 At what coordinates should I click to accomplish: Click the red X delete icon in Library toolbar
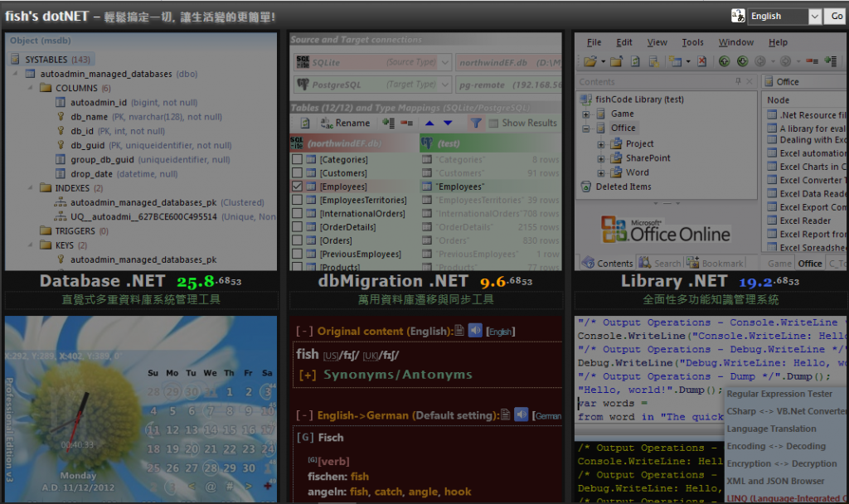pyautogui.click(x=701, y=61)
